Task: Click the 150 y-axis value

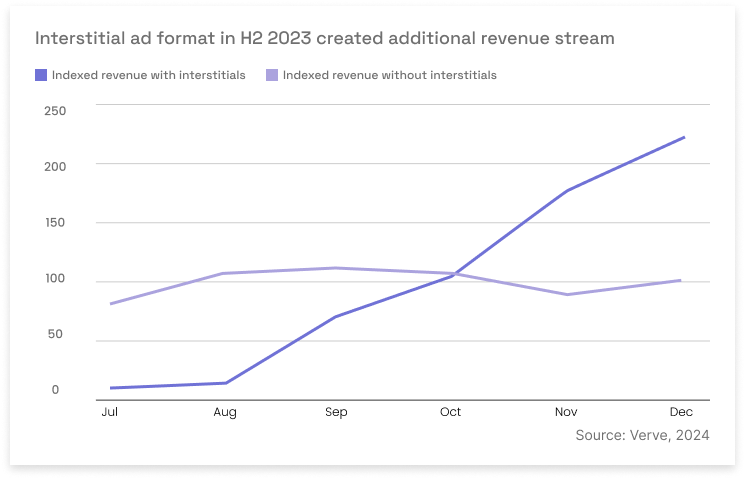Action: tap(55, 222)
